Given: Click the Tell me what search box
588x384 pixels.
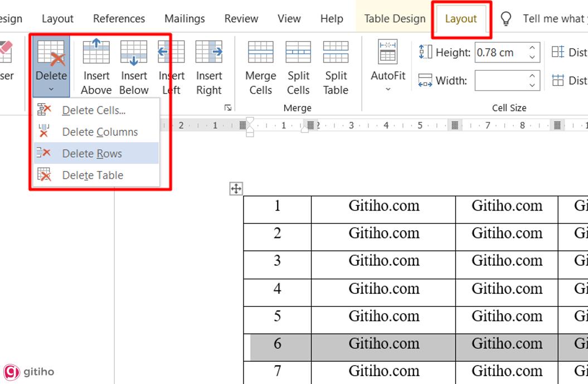Looking at the screenshot, I should coord(555,19).
